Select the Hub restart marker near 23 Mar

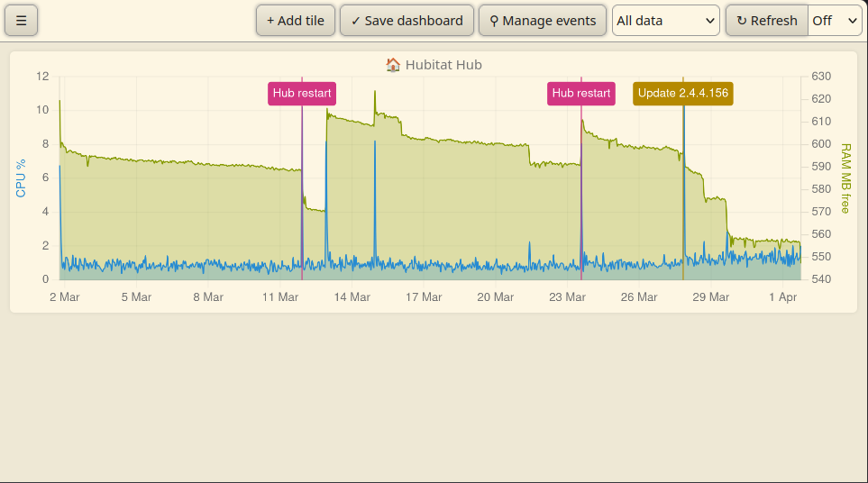point(581,93)
